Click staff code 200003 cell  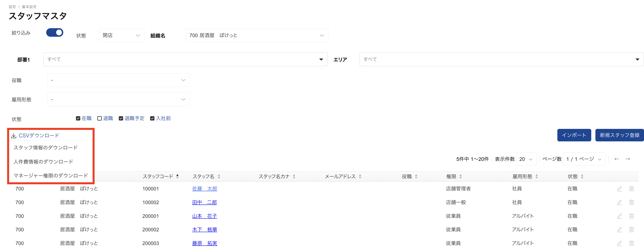coord(150,243)
